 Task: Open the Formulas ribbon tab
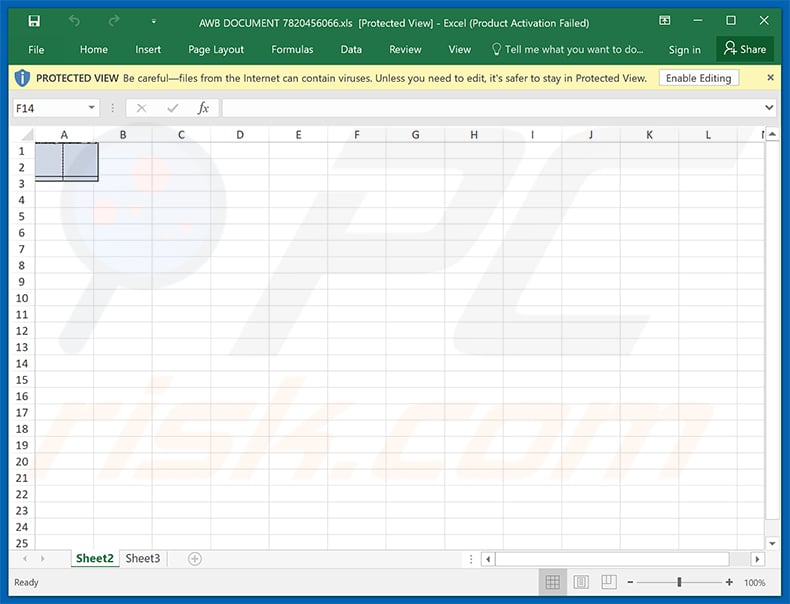(292, 49)
